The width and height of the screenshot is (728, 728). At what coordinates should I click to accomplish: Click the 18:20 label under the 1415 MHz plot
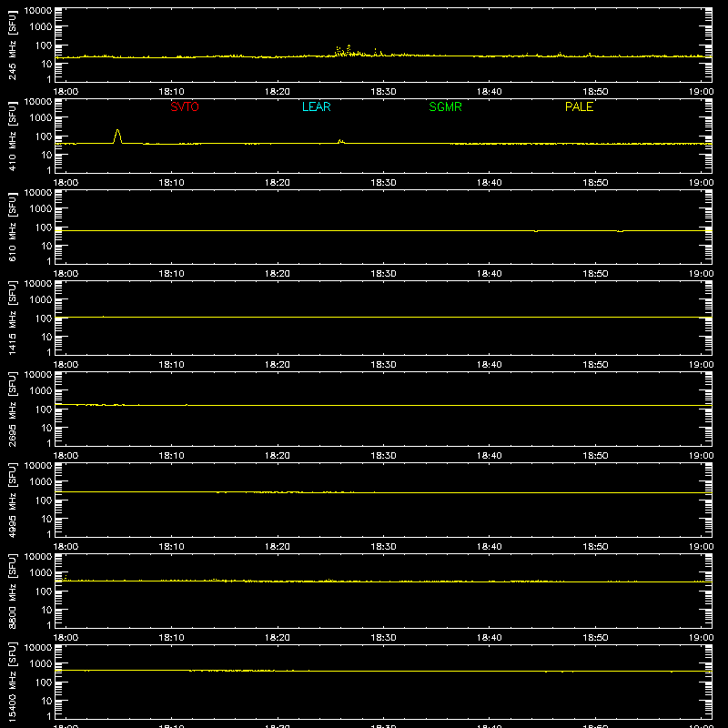click(278, 365)
